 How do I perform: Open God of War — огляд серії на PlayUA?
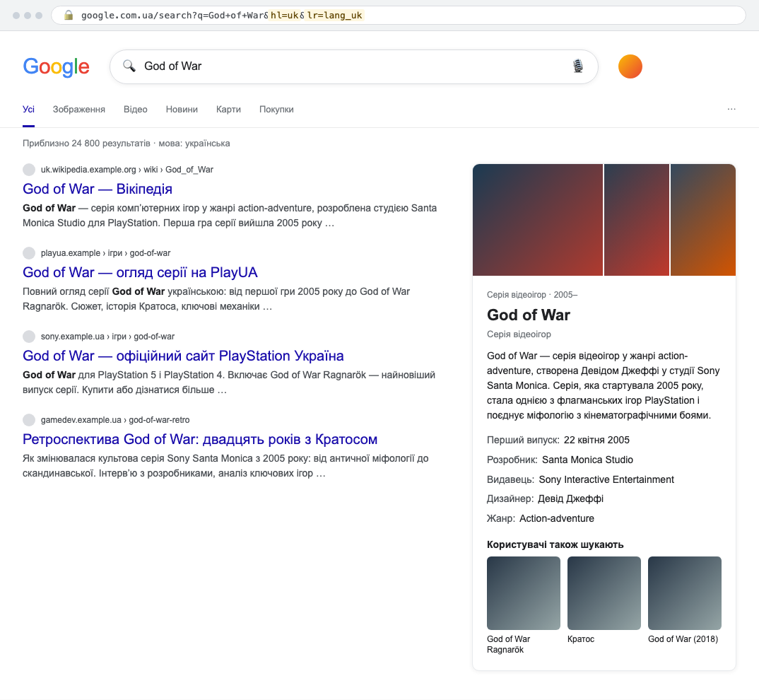[x=140, y=272]
